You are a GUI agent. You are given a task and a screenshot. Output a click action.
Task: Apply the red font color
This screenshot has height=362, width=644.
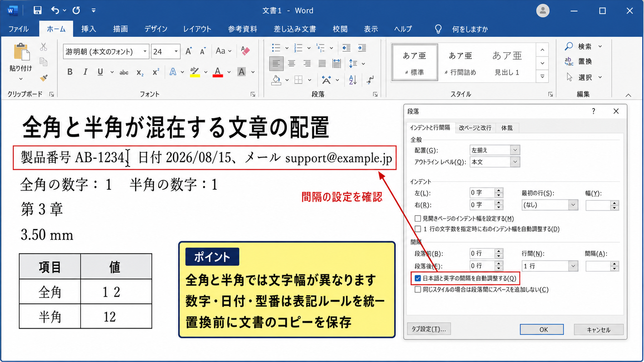218,72
